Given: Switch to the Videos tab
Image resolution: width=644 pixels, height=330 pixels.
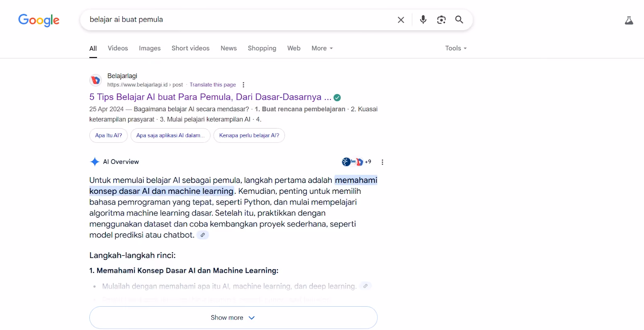Looking at the screenshot, I should point(118,48).
